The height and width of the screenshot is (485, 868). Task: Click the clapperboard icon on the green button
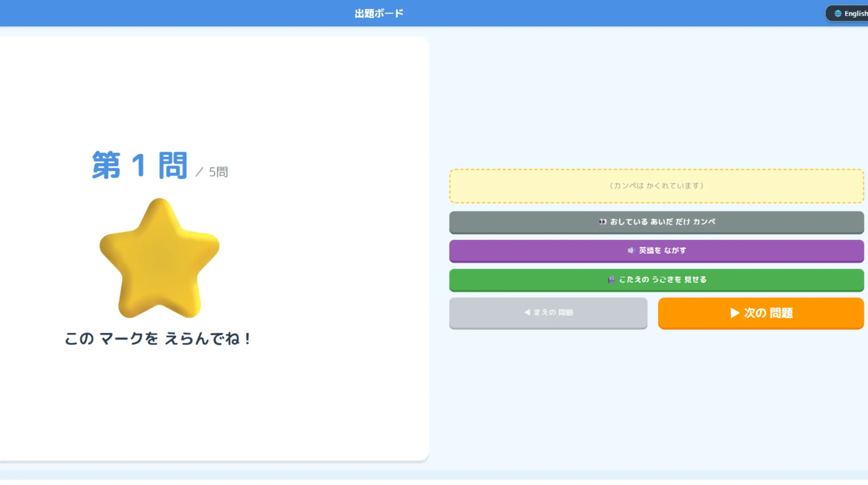coord(611,280)
